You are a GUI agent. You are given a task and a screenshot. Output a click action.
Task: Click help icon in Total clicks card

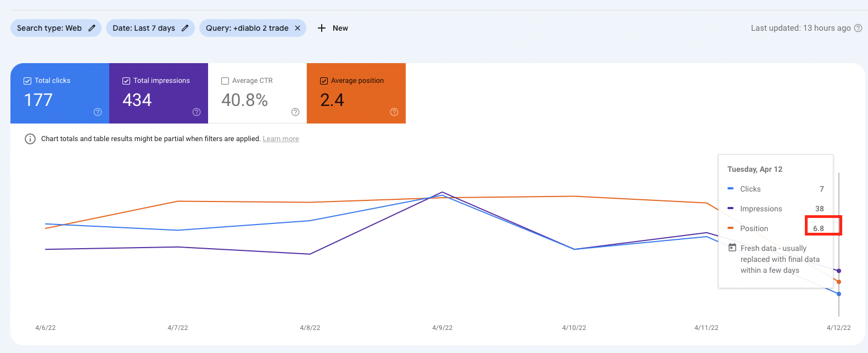click(x=98, y=112)
